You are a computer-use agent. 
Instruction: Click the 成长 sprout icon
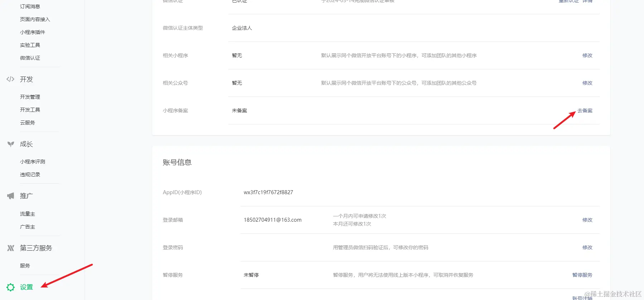[11, 144]
